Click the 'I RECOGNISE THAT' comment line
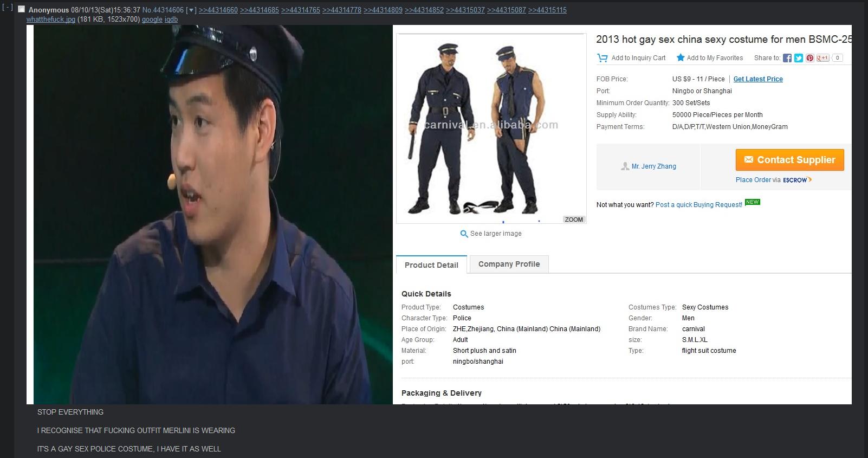The image size is (868, 458). pos(136,430)
